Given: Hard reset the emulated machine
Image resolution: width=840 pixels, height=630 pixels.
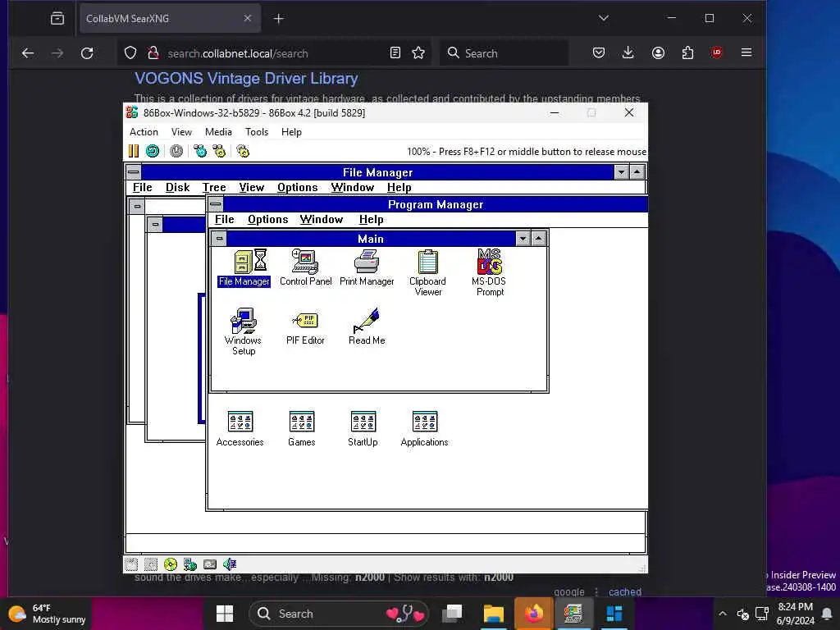Looking at the screenshot, I should pyautogui.click(x=153, y=151).
